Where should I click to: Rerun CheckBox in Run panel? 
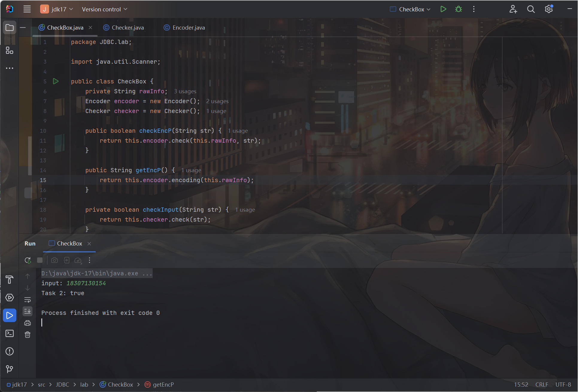coord(28,260)
